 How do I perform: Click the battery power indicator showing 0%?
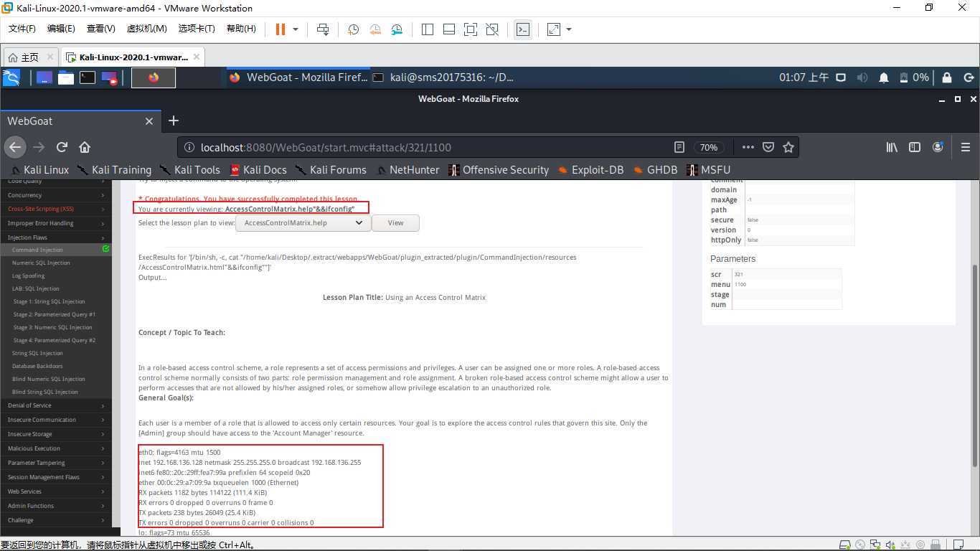915,77
